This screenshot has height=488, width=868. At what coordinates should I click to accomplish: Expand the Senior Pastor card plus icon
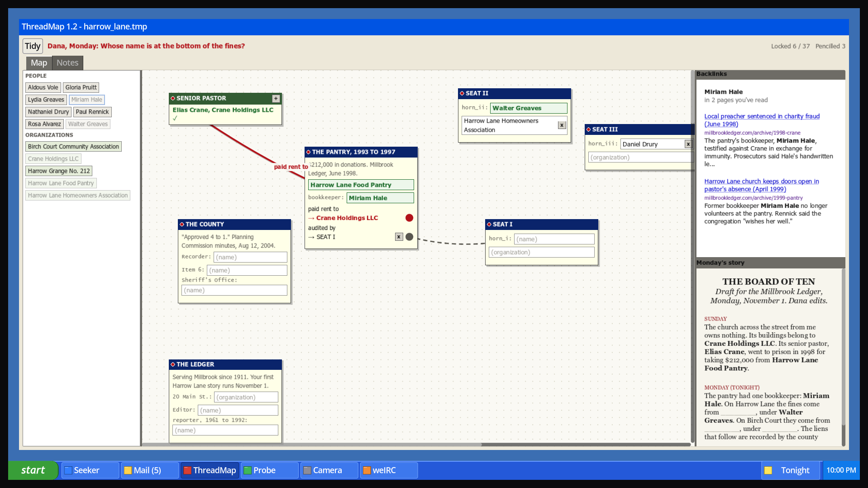point(276,98)
